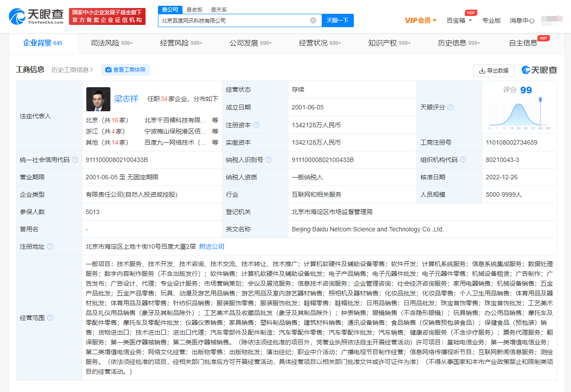The image size is (571, 392).
Task: Select staff size 5000-9999人
Action: [504, 194]
